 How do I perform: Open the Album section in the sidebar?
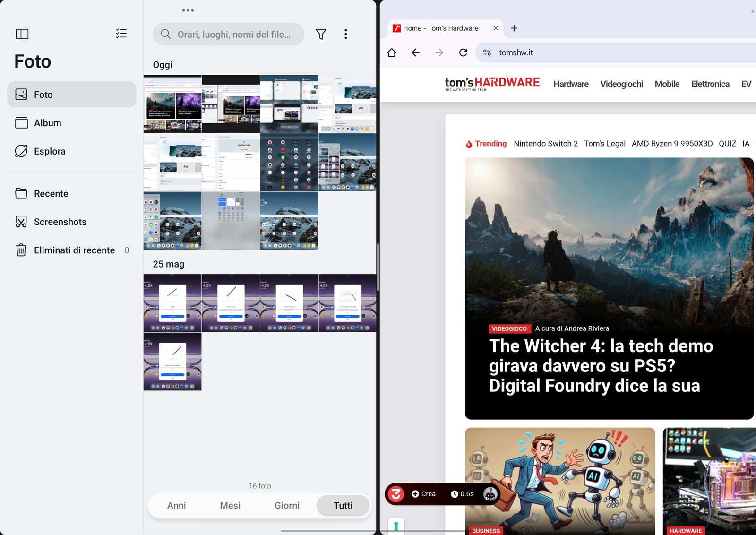[x=72, y=123]
